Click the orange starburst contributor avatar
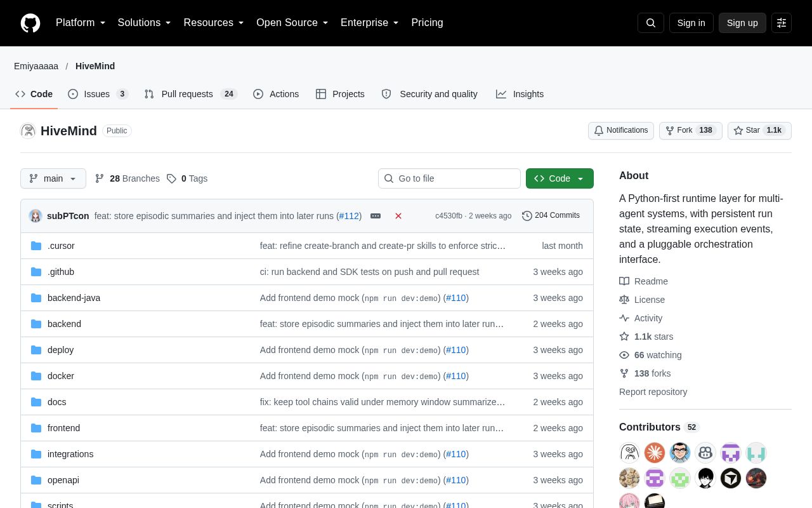Image resolution: width=812 pixels, height=508 pixels. click(655, 453)
